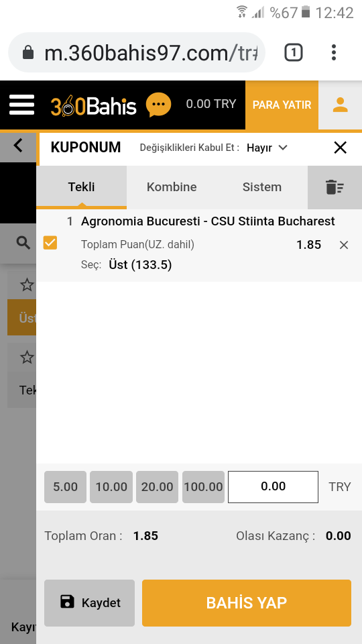This screenshot has height=644, width=362.
Task: Open the browser three-dot menu
Action: 334,52
